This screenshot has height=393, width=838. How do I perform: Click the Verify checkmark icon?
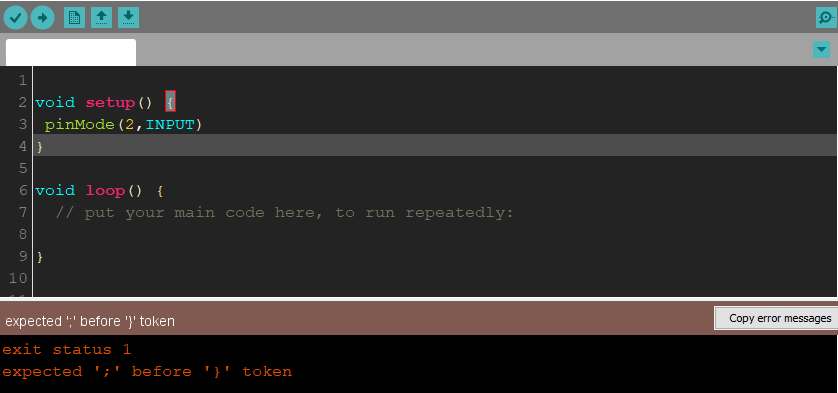(x=15, y=18)
